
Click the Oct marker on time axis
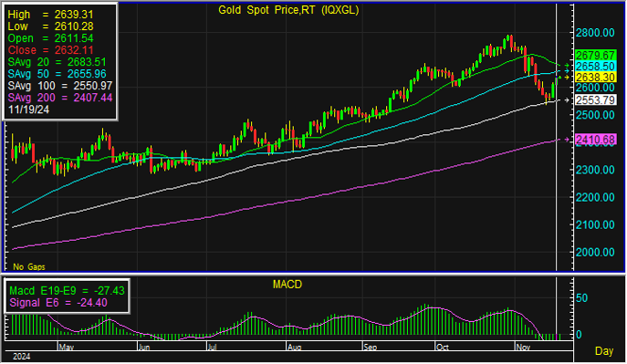tap(443, 348)
